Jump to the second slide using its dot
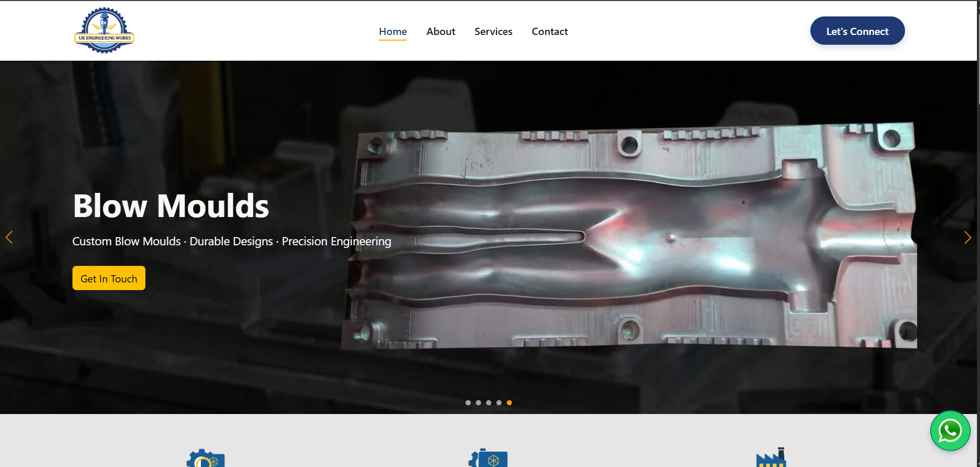 coord(478,403)
